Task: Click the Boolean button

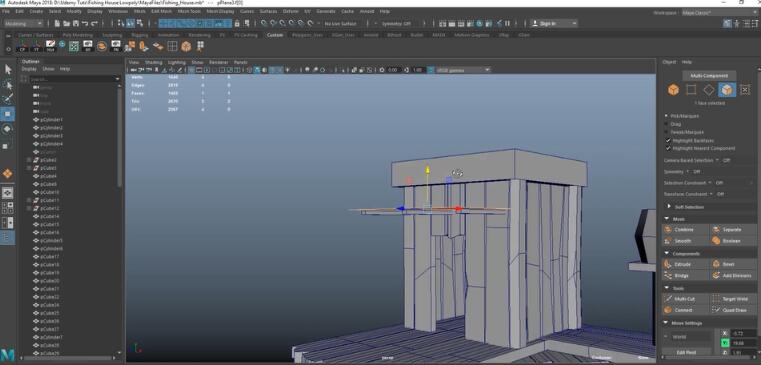Action: 733,241
